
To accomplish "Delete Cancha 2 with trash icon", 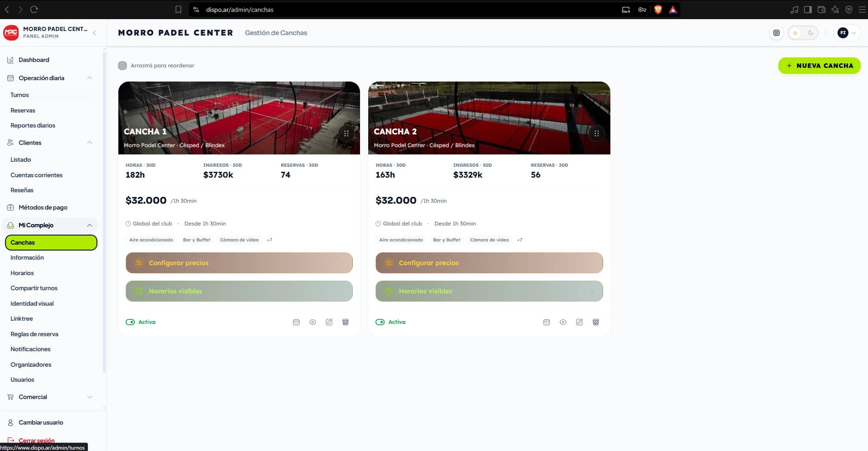I will coord(596,322).
